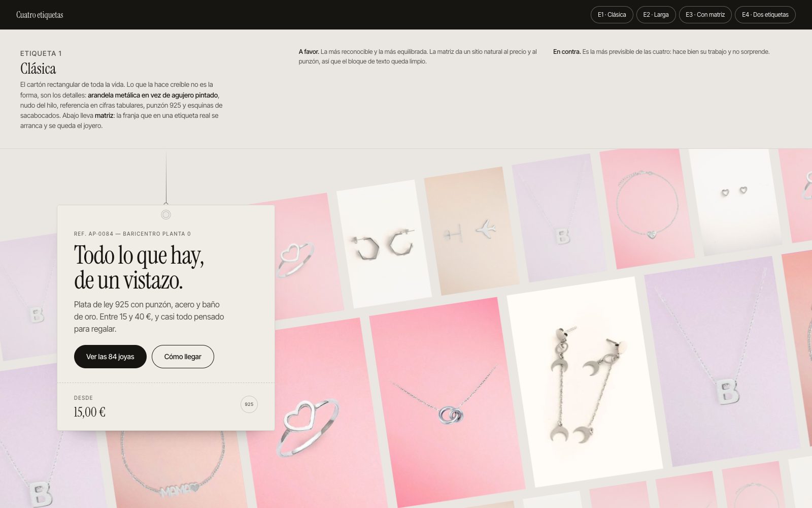Click the DESDE label
The image size is (812, 508).
click(83, 398)
